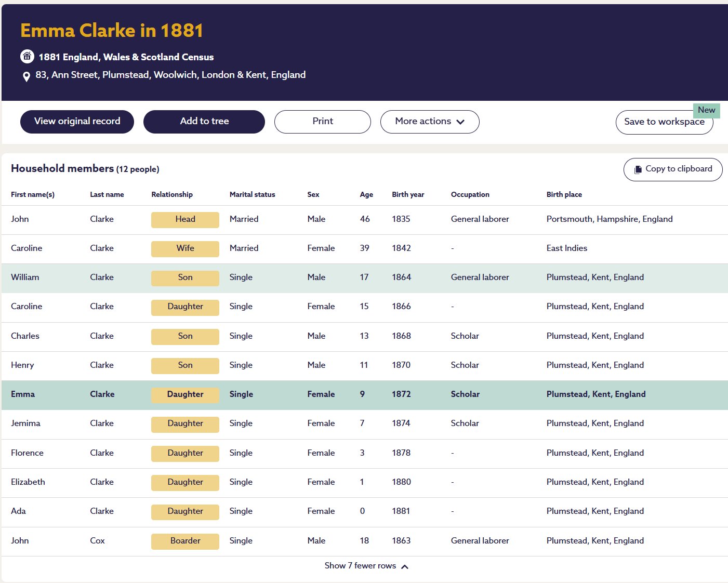
Task: Click Emma in the highlighted row
Action: tap(23, 394)
